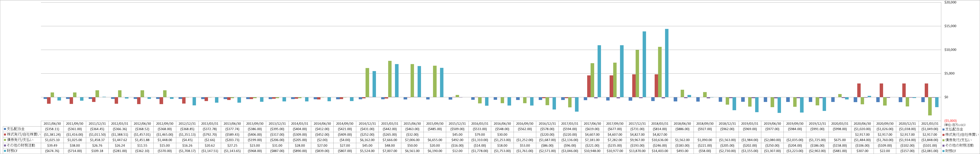Click the ($1,778.00) cell
The image size is (980, 154).
tap(480, 151)
